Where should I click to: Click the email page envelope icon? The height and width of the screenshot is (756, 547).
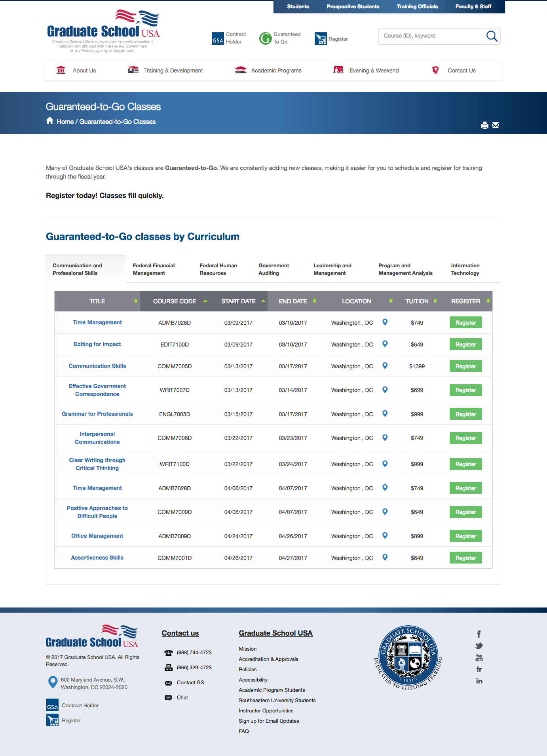(496, 126)
